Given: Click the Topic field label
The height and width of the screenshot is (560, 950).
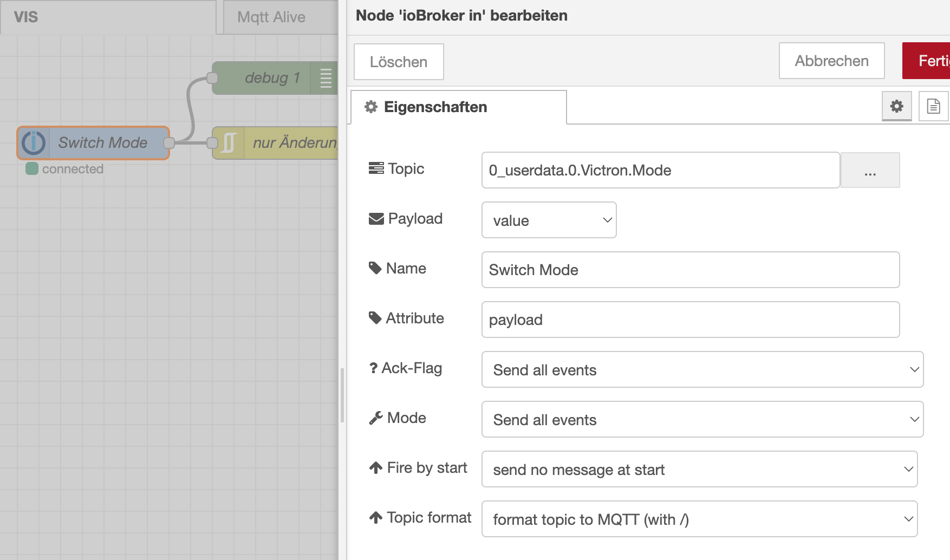Looking at the screenshot, I should point(396,168).
